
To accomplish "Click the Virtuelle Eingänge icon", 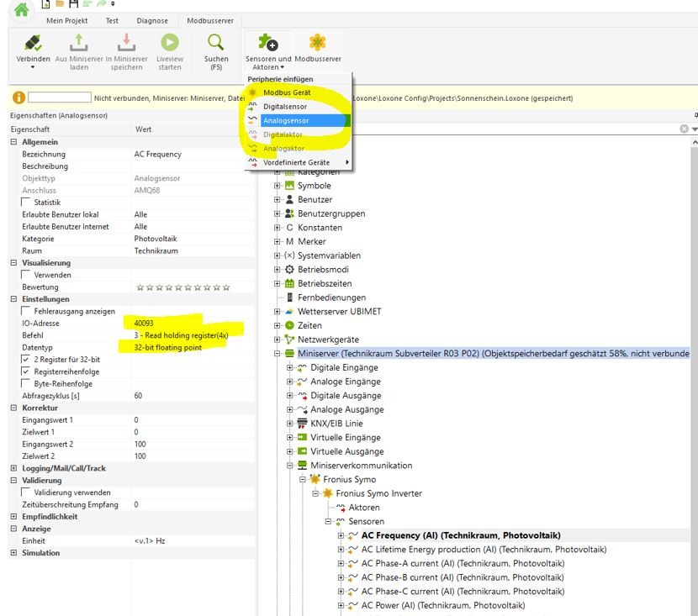I will [x=302, y=437].
